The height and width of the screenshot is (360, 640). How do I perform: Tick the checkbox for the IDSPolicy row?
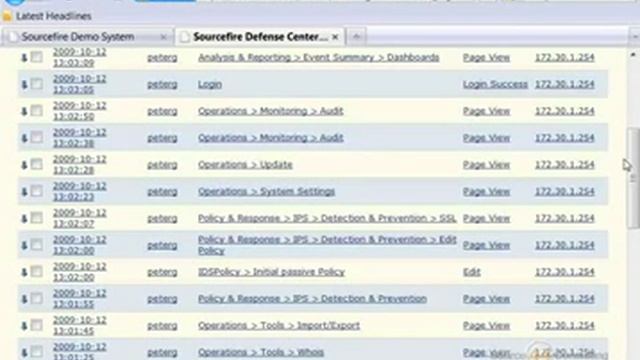(37, 271)
